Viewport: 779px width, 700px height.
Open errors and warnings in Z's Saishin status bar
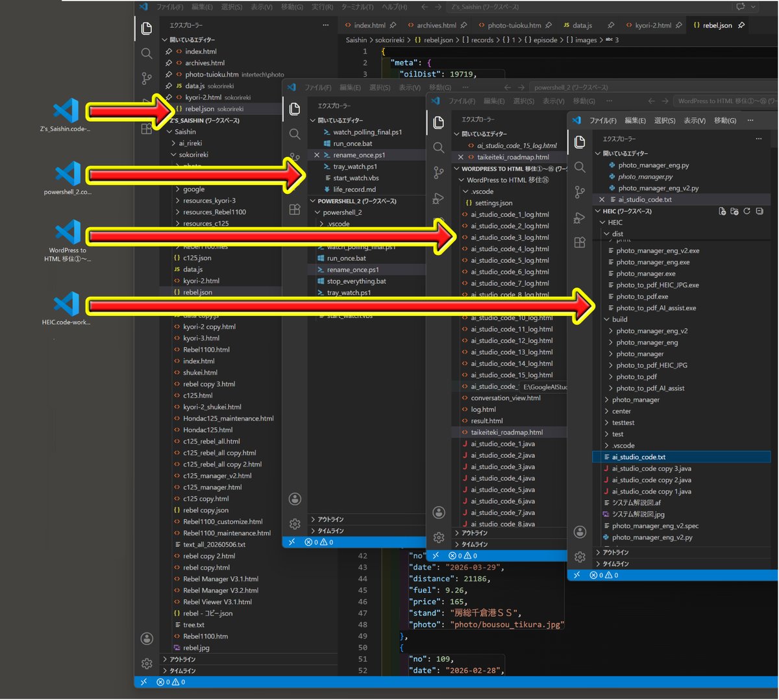click(171, 682)
